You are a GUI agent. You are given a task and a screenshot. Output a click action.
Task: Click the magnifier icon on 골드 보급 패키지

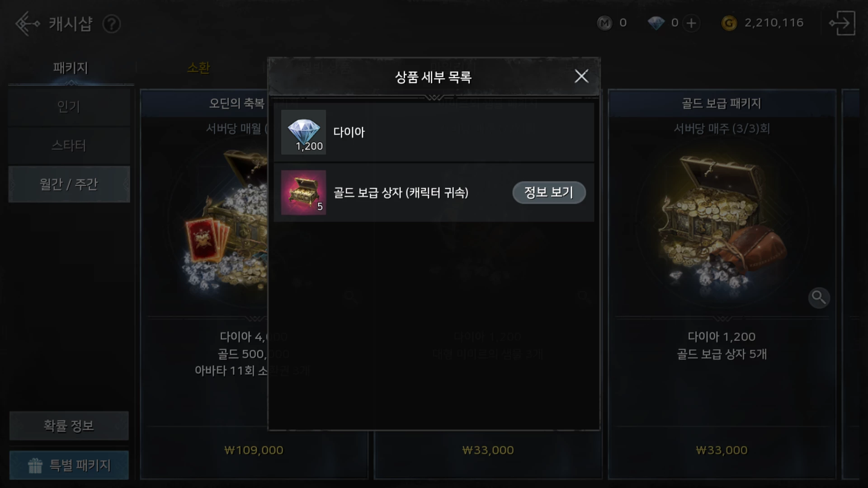[x=819, y=298]
